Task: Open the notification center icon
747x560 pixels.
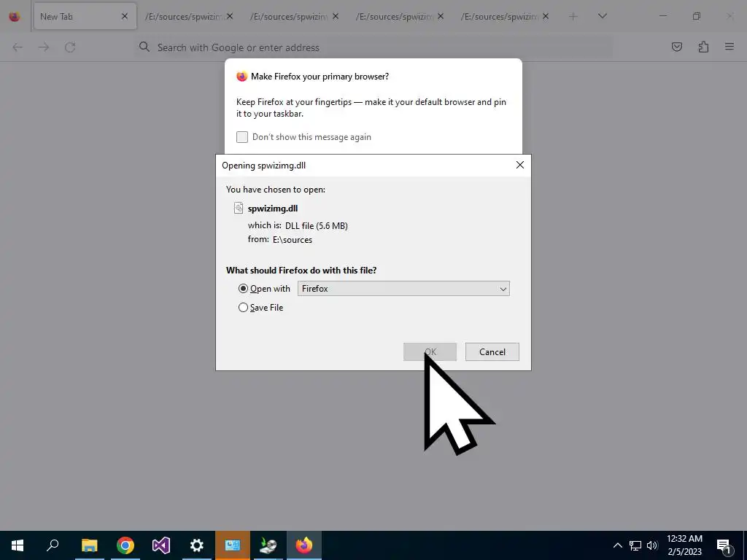Action: pos(724,545)
